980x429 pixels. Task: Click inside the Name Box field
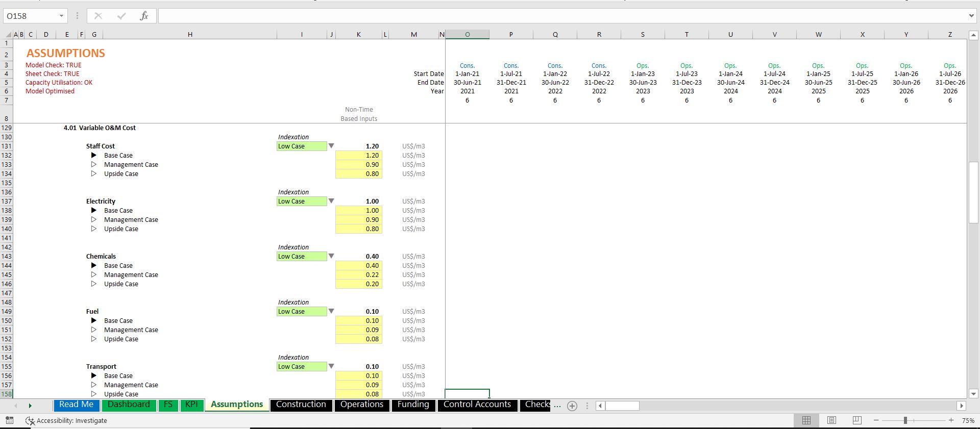31,16
